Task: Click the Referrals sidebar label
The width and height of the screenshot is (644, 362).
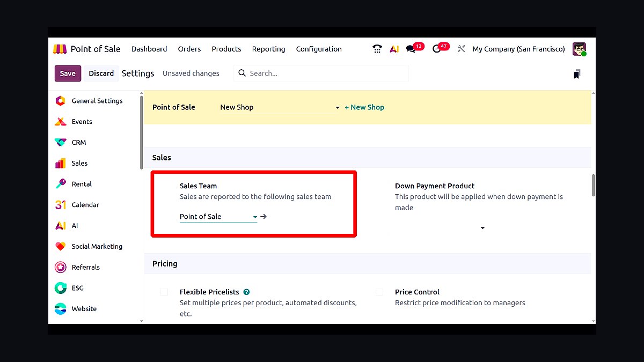Action: pos(86,267)
